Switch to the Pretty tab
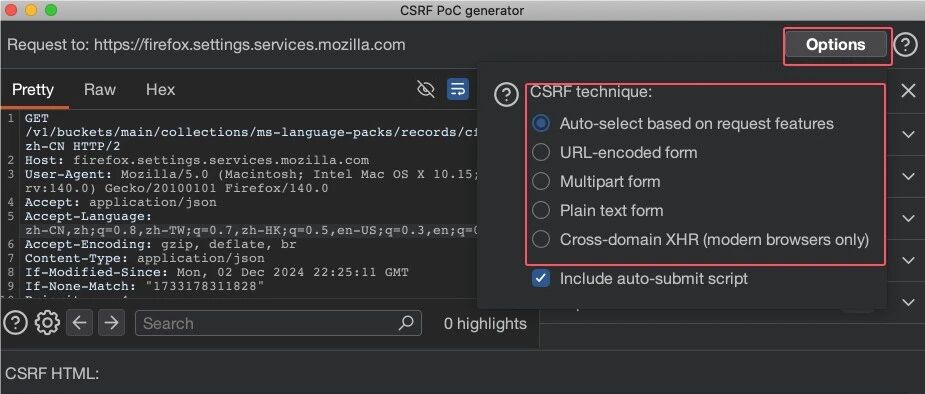This screenshot has width=925, height=394. (33, 90)
